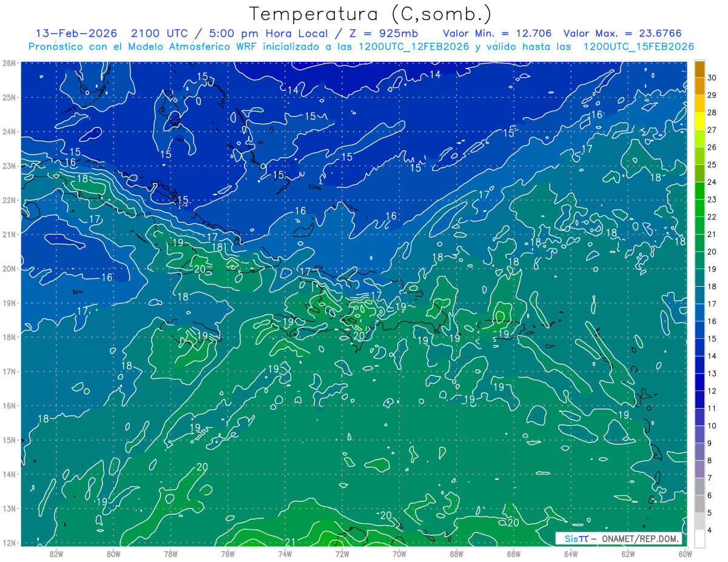Click the "ONAMET/REP.DOM." credit label
This screenshot has width=728, height=562.
click(x=640, y=538)
